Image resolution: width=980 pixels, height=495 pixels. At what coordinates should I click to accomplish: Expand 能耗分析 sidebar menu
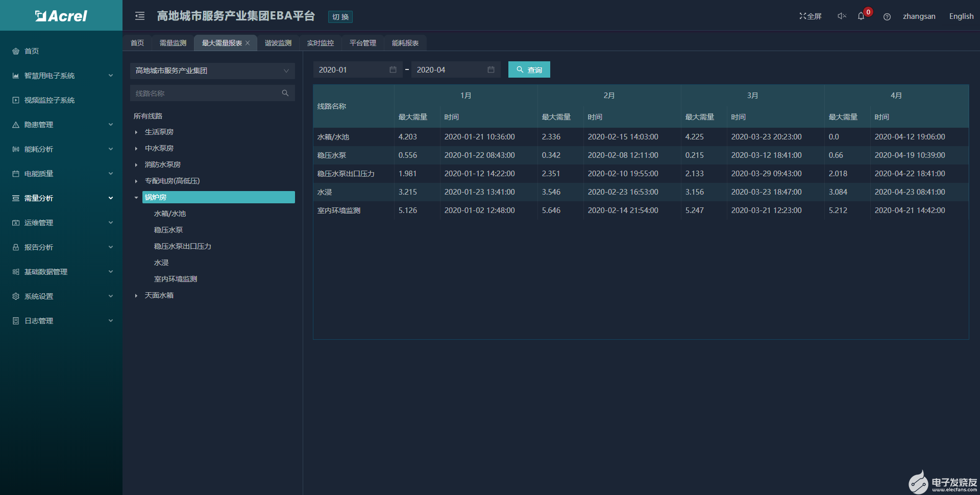[x=61, y=149]
